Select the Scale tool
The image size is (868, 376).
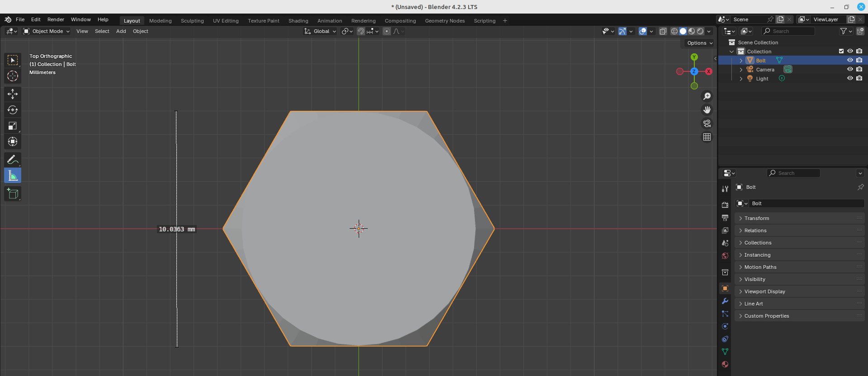13,126
